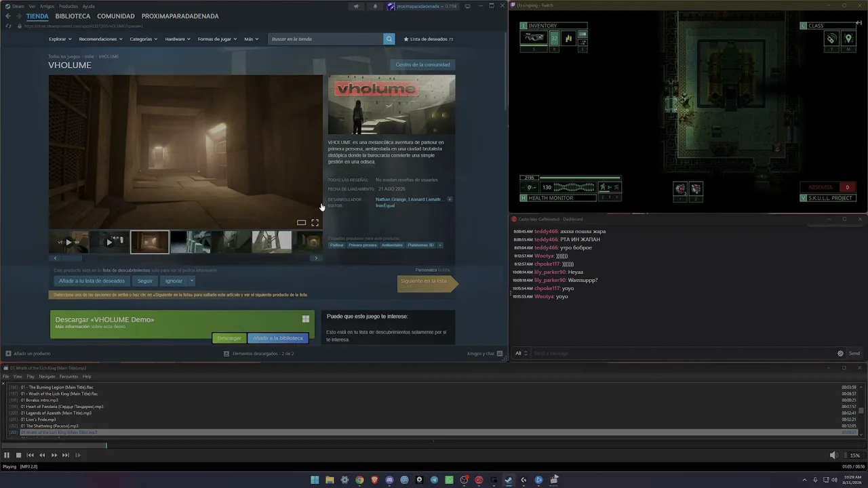Switch to the TIENDA tab
This screenshot has width=868, height=488.
point(37,16)
